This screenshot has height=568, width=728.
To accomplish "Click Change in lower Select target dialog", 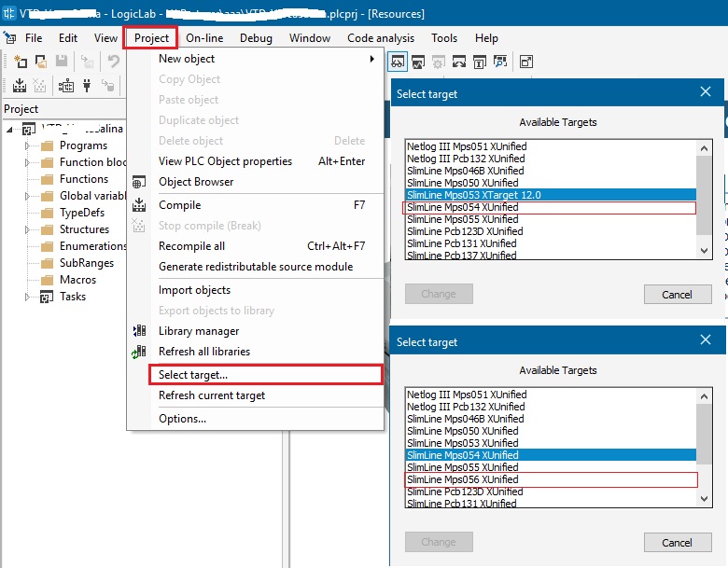I will tap(439, 542).
